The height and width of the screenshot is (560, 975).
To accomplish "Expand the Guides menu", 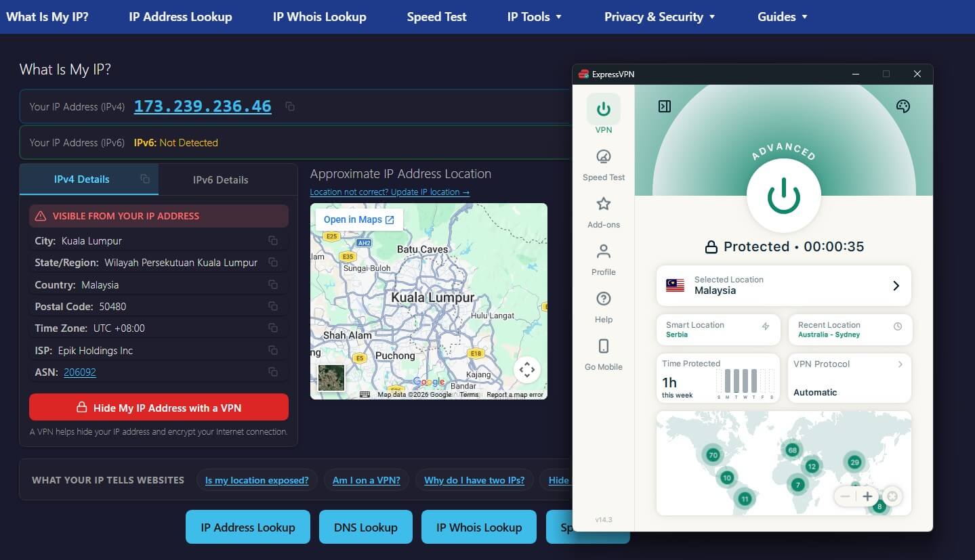I will tap(783, 17).
